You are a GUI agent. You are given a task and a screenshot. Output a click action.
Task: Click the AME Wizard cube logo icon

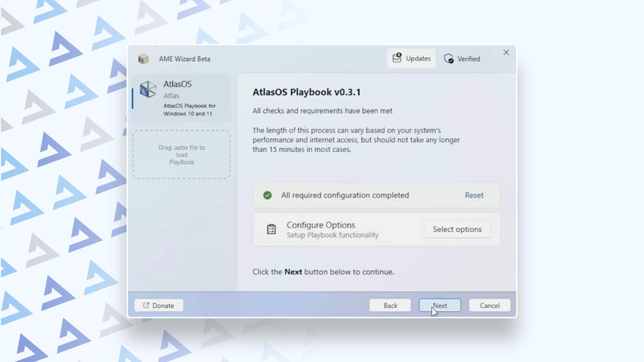[143, 59]
